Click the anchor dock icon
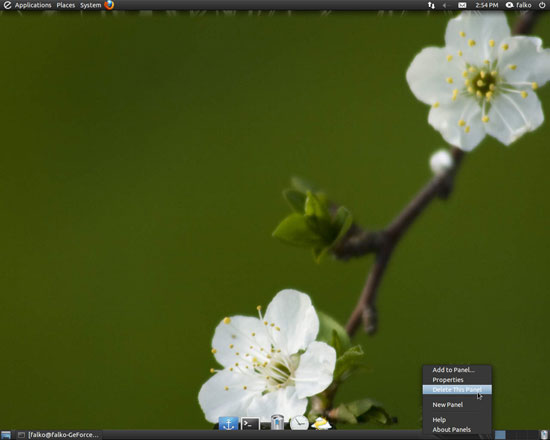This screenshot has width=550, height=440. (x=228, y=423)
